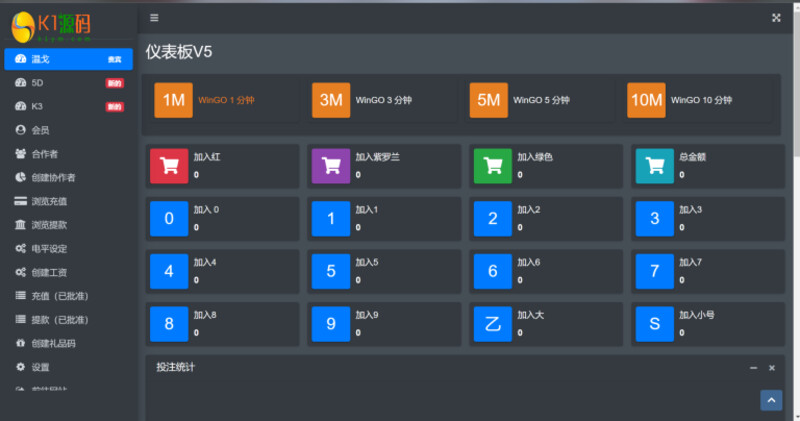Open 会员 in the sidebar
Image resolution: width=800 pixels, height=421 pixels.
[40, 130]
